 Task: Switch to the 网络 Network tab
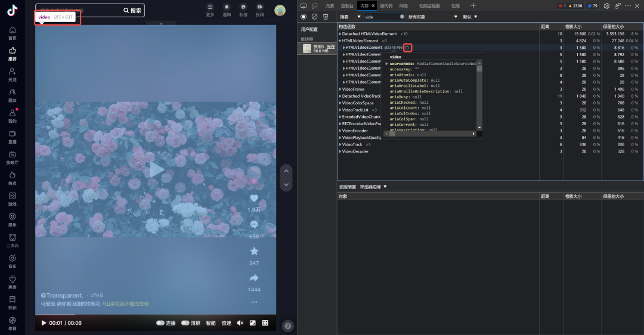coord(404,6)
